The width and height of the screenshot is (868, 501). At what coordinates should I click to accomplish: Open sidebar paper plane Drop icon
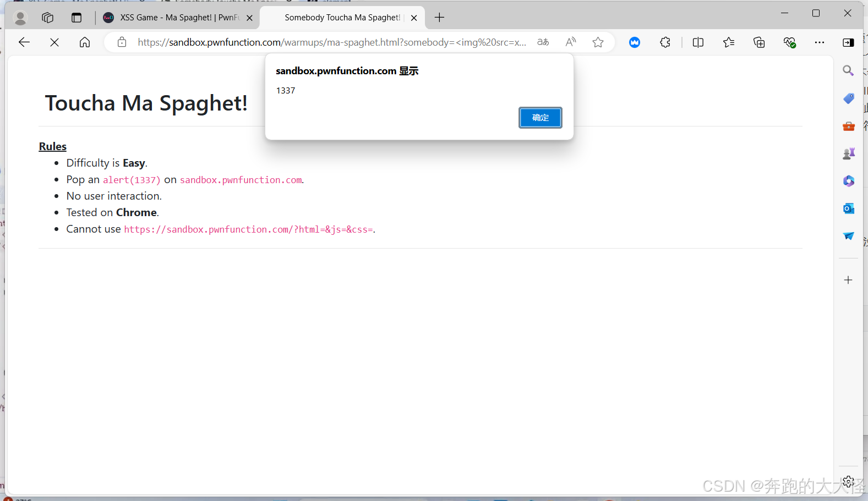(848, 236)
